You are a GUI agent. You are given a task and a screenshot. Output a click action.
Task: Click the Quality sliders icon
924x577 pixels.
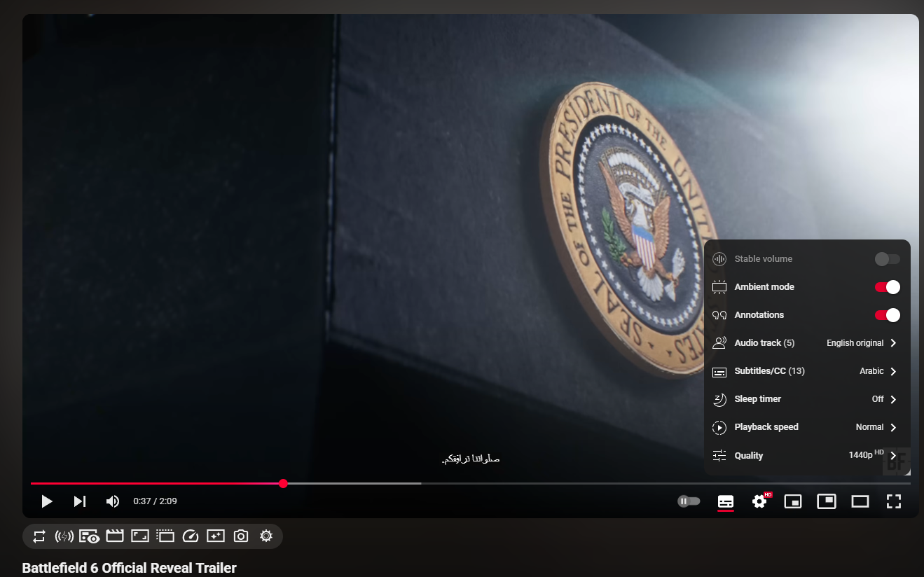click(719, 456)
